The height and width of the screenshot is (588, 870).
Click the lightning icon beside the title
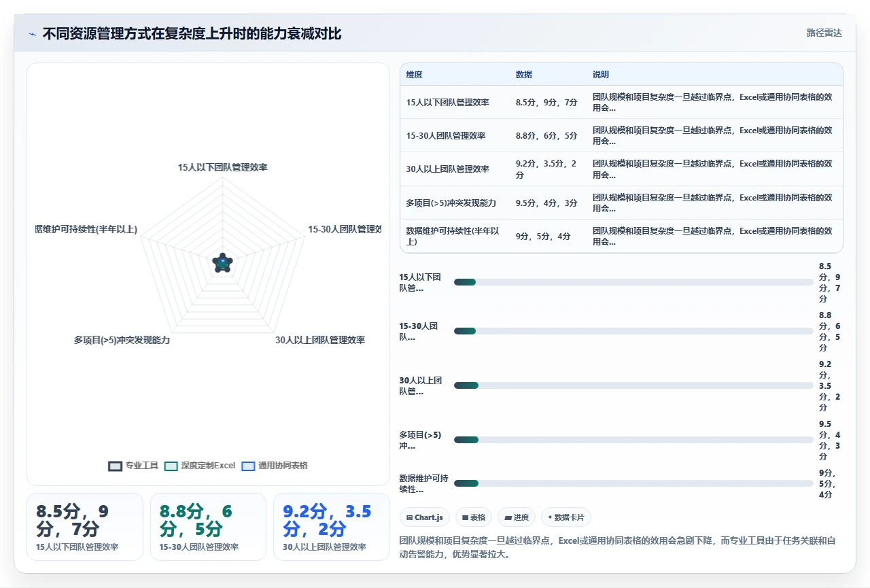pyautogui.click(x=33, y=33)
